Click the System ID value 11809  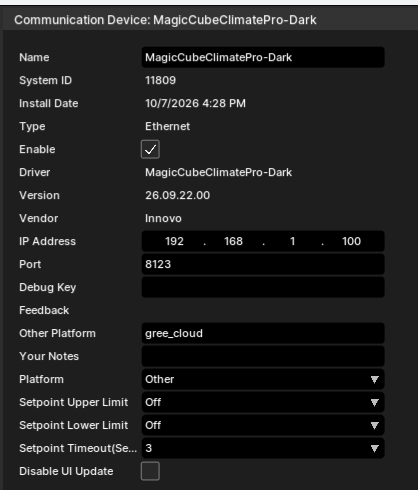coord(160,80)
